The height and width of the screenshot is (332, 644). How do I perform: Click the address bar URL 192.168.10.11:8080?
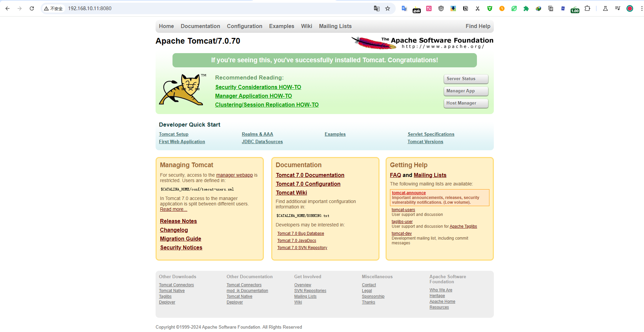(90, 8)
